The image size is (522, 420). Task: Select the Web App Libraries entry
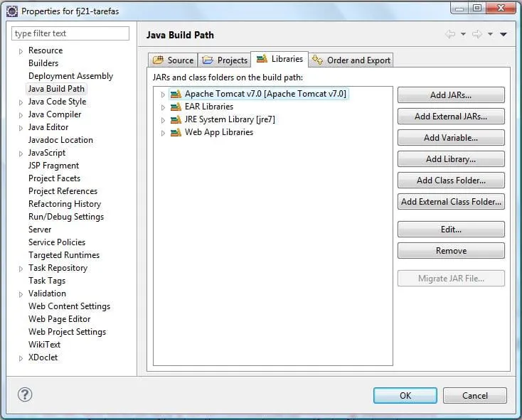point(219,132)
